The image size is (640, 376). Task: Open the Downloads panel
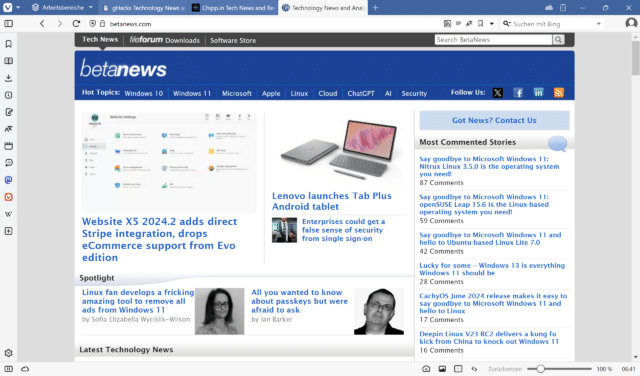8,78
